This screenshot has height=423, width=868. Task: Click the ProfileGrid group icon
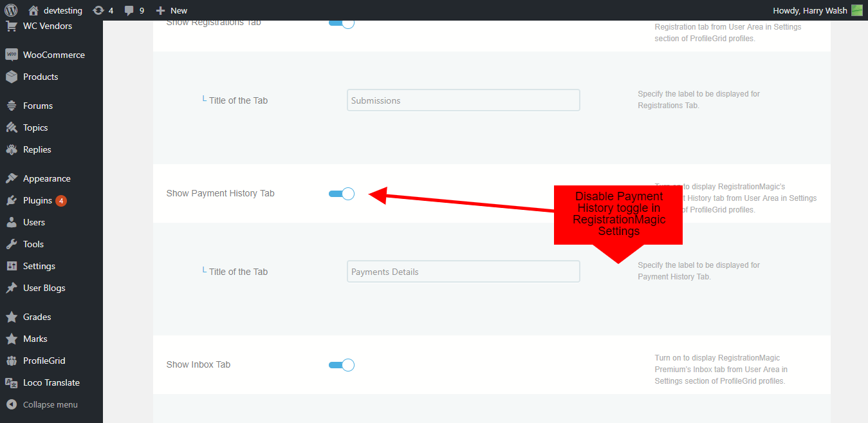(11, 361)
